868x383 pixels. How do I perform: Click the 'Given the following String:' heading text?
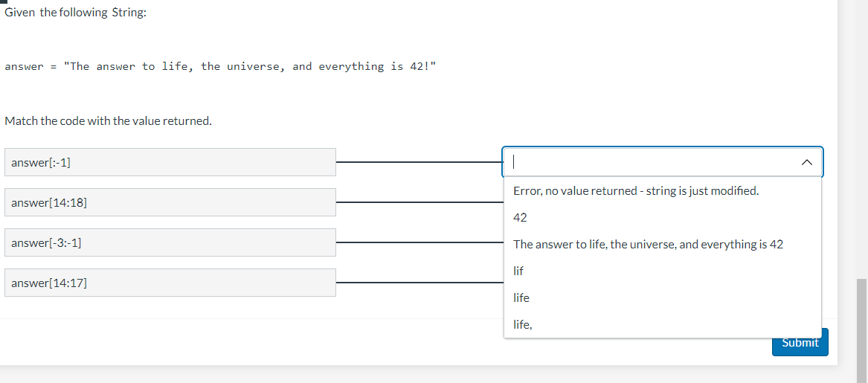(x=76, y=13)
